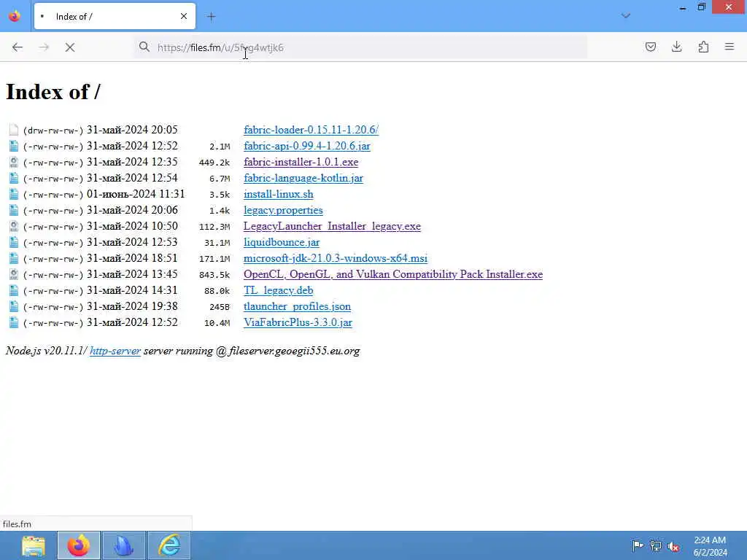Click the forward navigation arrow

[44, 47]
